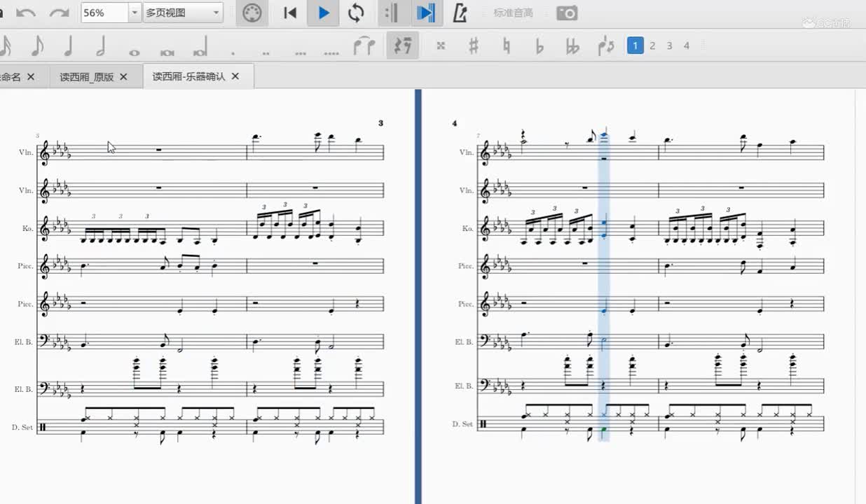Select voice 2 button

[652, 45]
